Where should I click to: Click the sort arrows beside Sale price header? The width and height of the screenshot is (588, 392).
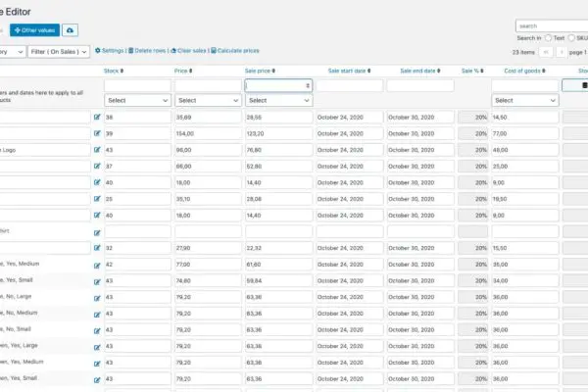273,71
